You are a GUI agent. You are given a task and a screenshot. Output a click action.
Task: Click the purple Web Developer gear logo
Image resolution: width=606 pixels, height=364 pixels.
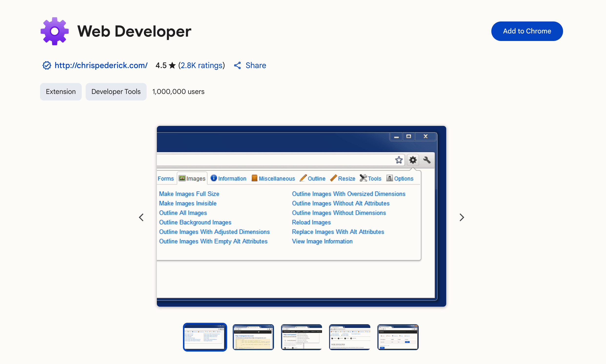coord(54,31)
